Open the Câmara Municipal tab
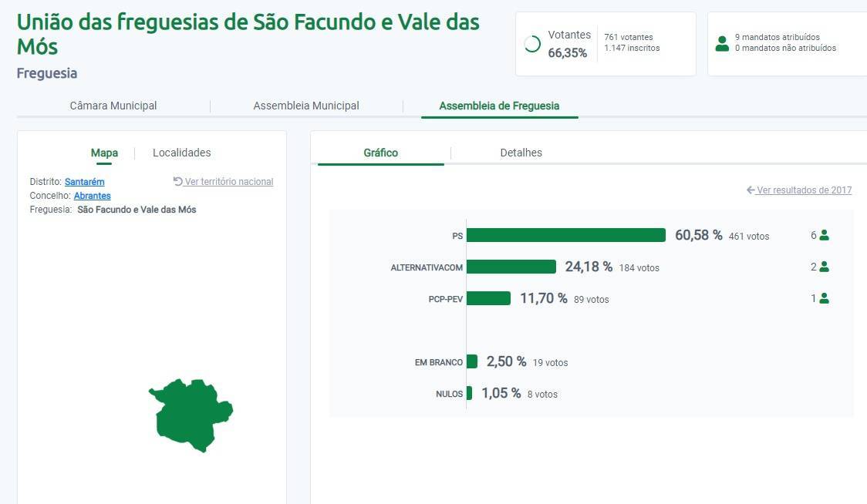 [x=113, y=106]
